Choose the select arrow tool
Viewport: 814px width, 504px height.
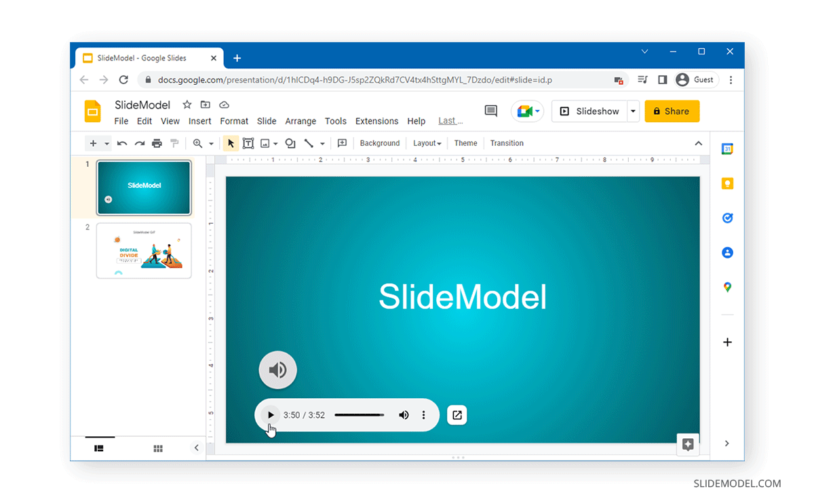231,143
